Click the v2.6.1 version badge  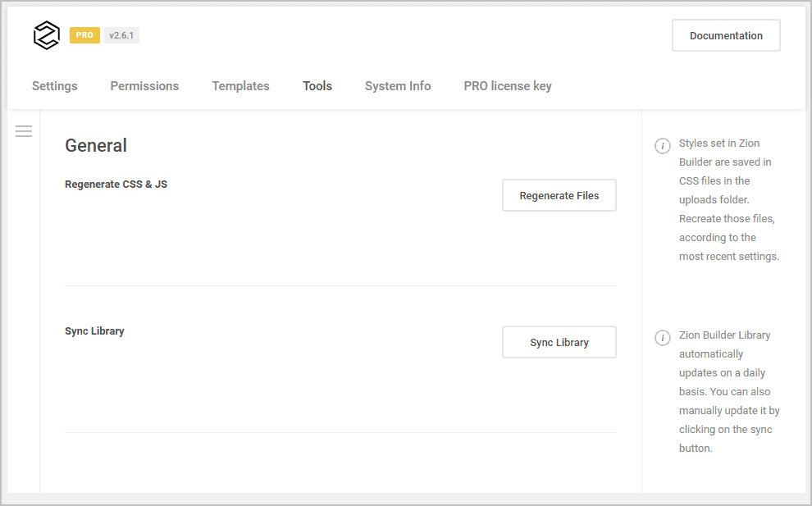121,34
